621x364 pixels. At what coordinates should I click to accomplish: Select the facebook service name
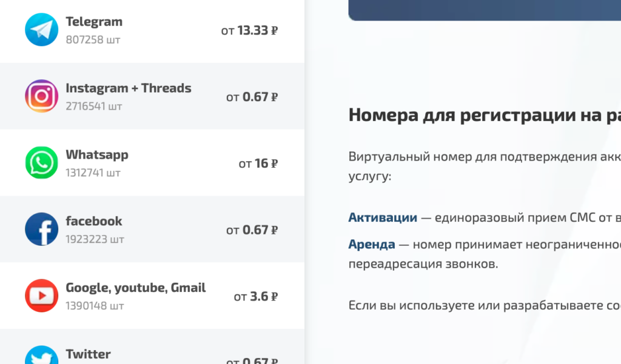point(94,222)
